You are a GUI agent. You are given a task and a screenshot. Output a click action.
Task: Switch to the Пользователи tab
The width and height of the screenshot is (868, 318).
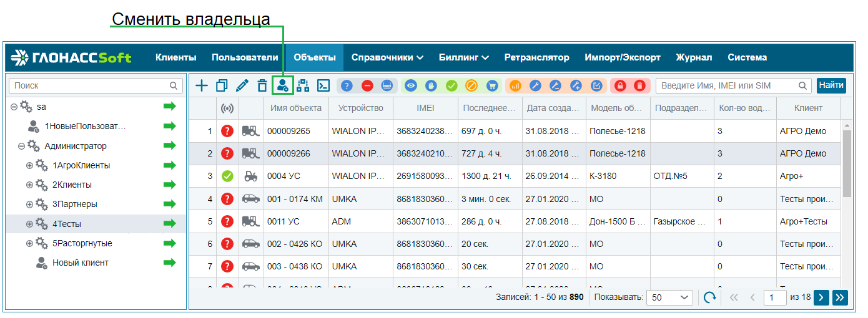click(245, 57)
